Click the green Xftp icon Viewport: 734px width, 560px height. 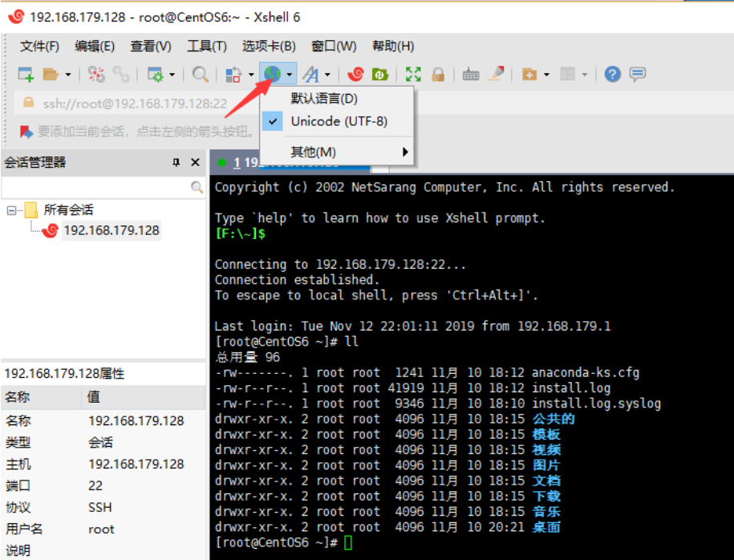pyautogui.click(x=380, y=75)
